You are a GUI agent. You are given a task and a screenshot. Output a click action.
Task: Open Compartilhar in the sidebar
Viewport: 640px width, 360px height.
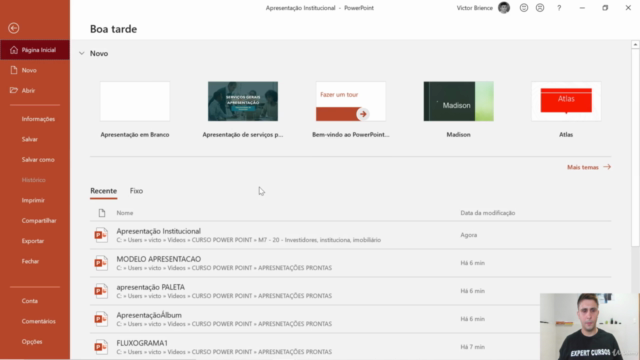(39, 220)
